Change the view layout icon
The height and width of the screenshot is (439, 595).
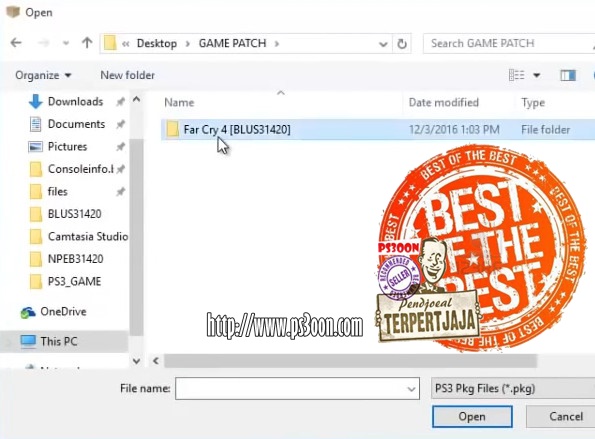click(516, 75)
